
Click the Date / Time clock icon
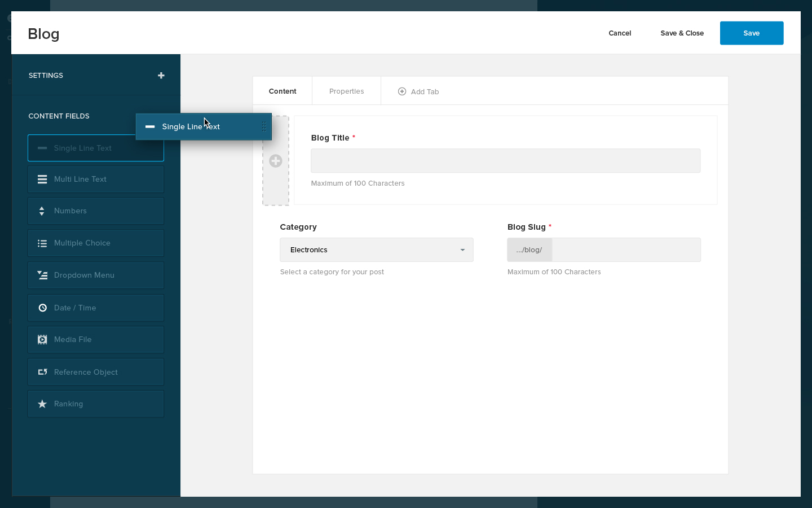[42, 308]
